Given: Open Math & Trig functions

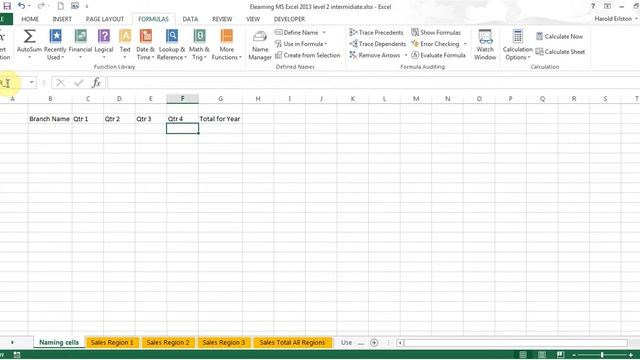Looking at the screenshot, I should (199, 44).
